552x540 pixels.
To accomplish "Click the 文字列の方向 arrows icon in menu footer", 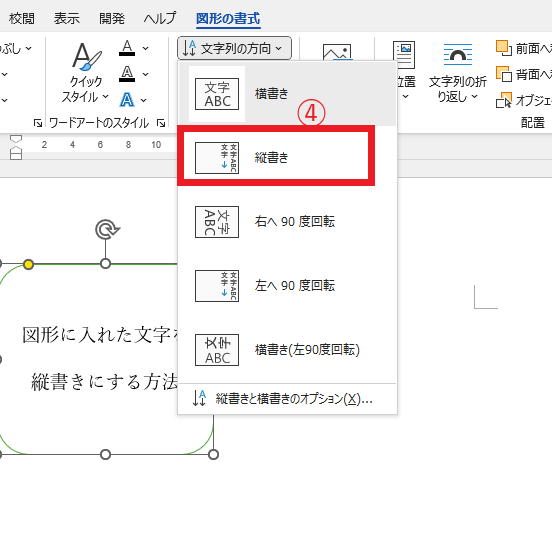I will click(199, 398).
